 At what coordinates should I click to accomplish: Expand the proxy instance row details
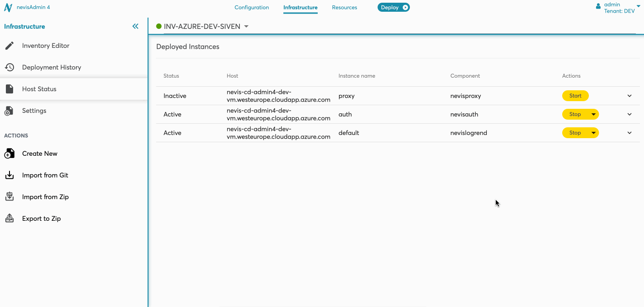pos(630,96)
